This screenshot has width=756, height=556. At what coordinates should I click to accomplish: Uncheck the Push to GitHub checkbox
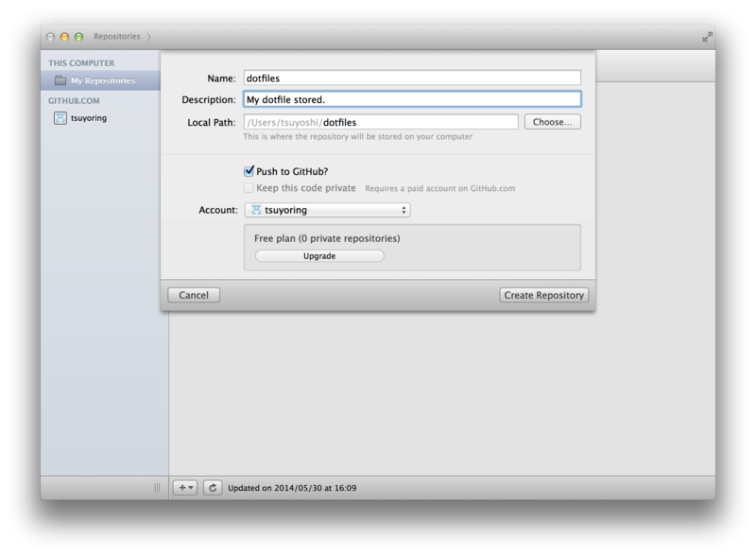(x=249, y=171)
